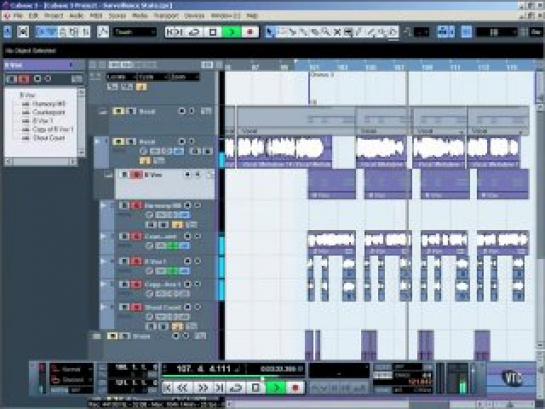This screenshot has height=409, width=545.
Task: Select Harmony #8 in Inspector list
Action: point(49,104)
